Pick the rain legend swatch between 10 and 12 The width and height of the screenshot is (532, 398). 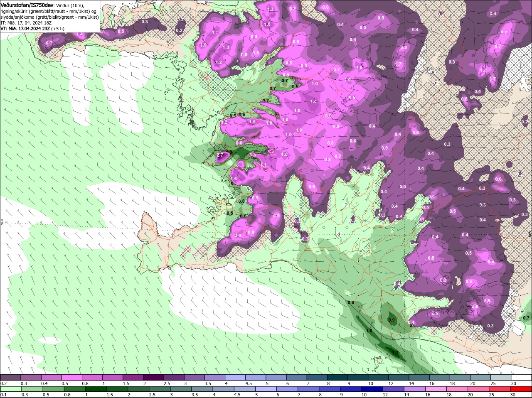point(372,389)
